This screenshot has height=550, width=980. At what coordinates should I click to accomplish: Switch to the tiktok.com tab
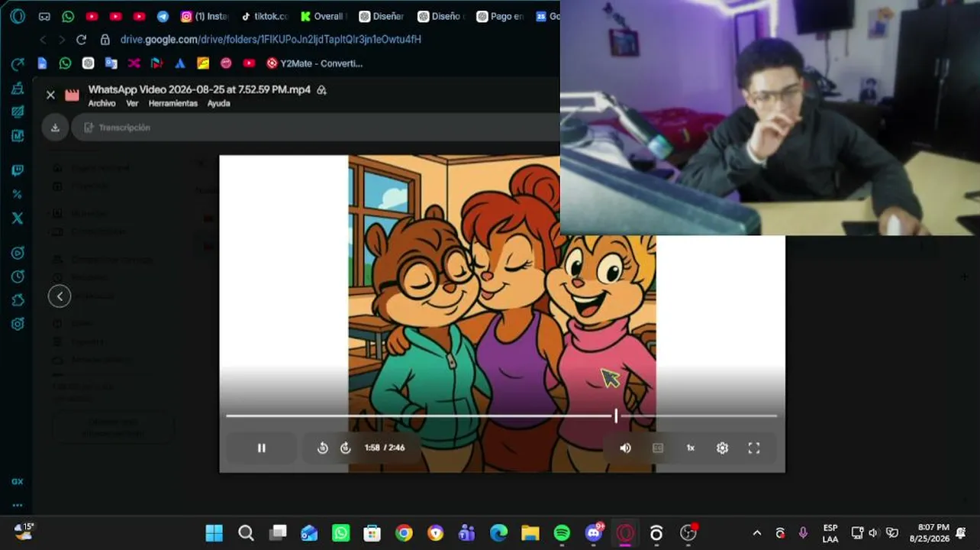(x=264, y=16)
